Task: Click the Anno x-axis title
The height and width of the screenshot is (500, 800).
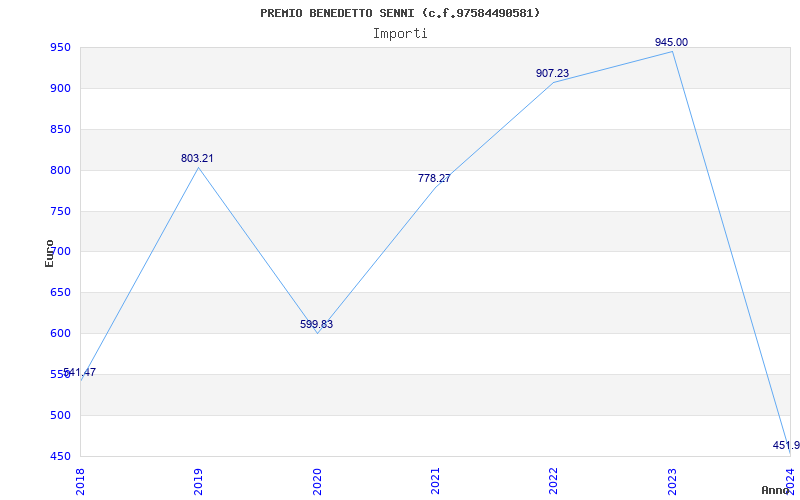Action: [774, 490]
